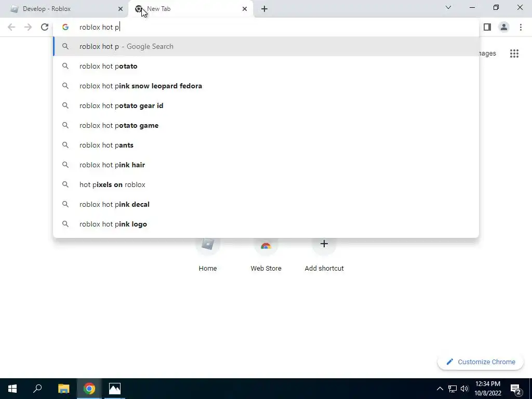
Task: Close the New Tab tab
Action: pos(244,9)
